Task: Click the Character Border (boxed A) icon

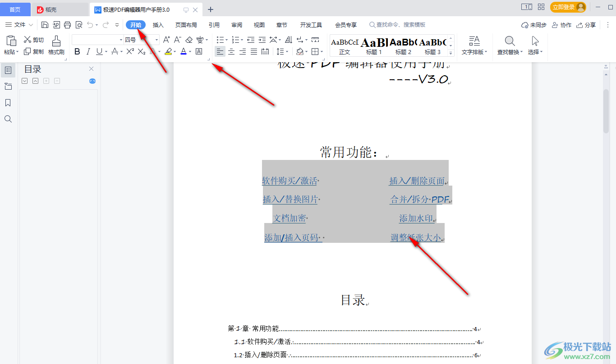Action: 199,52
